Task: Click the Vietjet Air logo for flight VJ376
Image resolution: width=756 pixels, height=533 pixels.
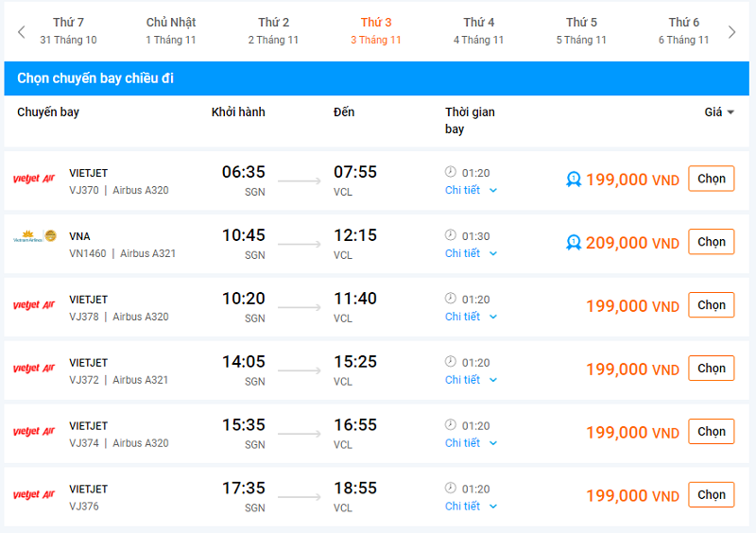Action: (x=34, y=495)
